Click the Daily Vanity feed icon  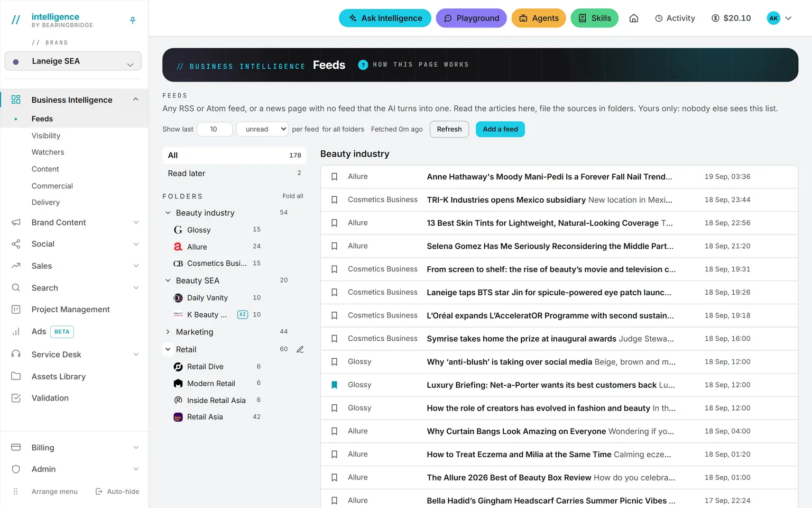pyautogui.click(x=178, y=298)
